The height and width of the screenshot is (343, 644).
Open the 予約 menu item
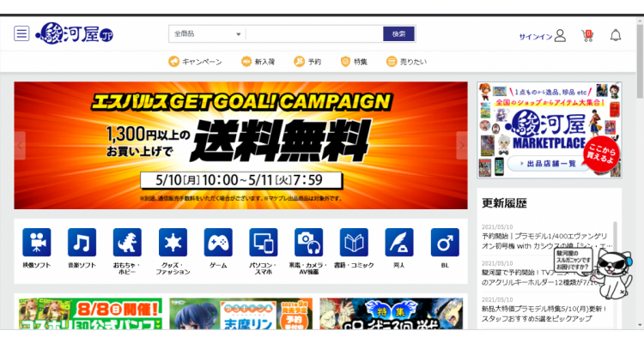click(307, 62)
